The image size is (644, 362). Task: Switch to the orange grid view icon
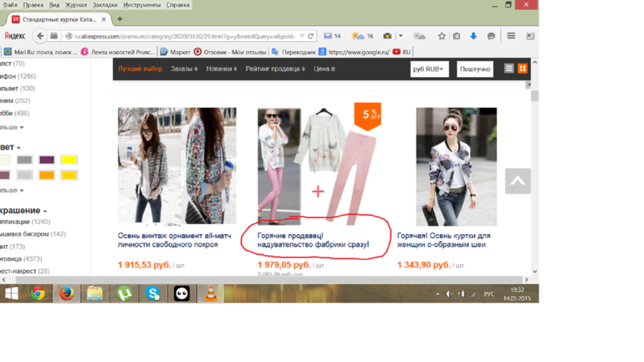click(x=523, y=69)
